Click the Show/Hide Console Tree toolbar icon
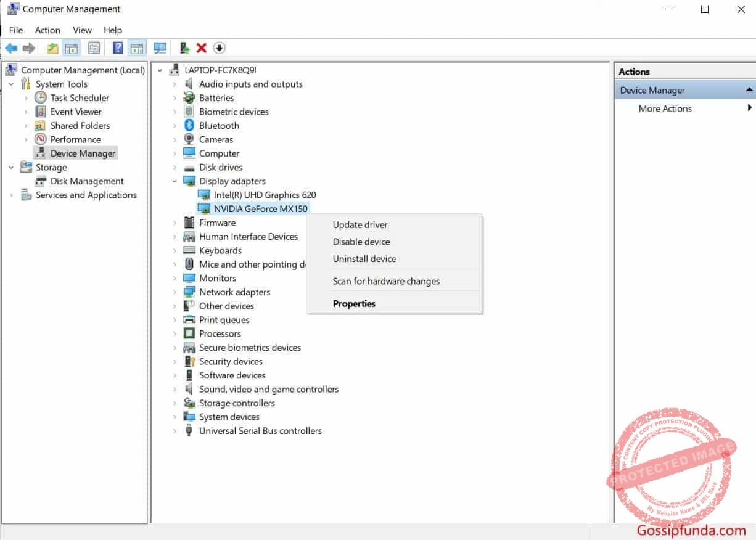Viewport: 756px width, 540px height. [x=71, y=47]
